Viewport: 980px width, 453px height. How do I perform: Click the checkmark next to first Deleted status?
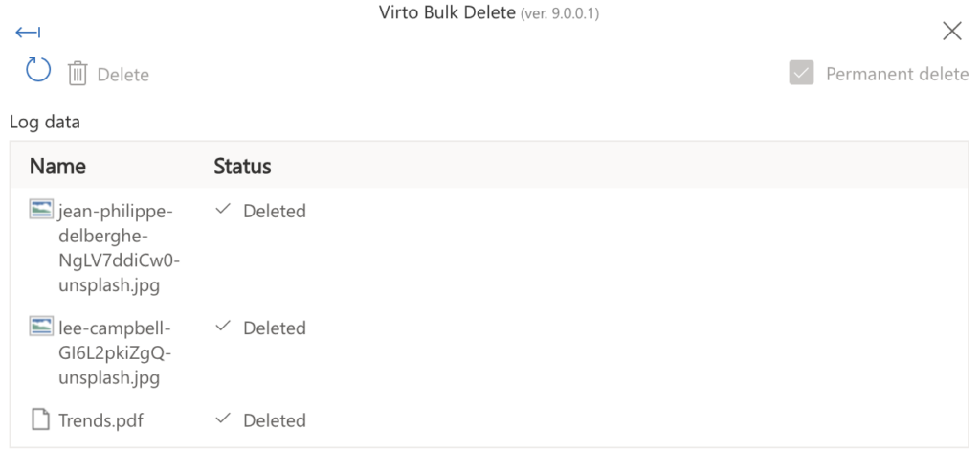[x=222, y=210]
